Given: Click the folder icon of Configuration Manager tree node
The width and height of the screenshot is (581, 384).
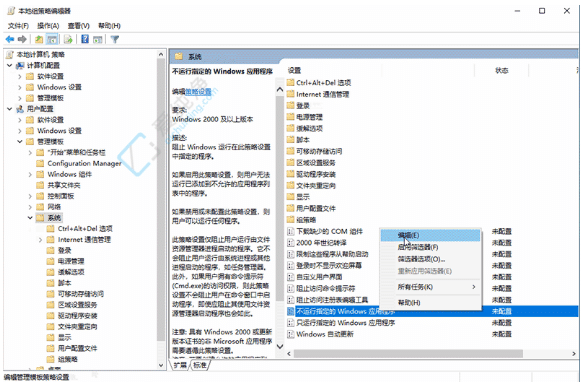Looking at the screenshot, I should pos(40,163).
